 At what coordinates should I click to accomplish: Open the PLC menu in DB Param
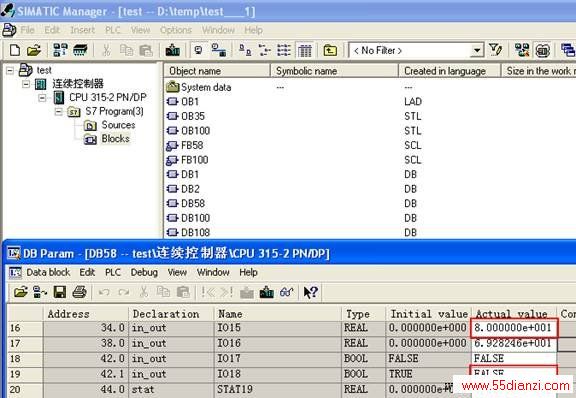[113, 272]
